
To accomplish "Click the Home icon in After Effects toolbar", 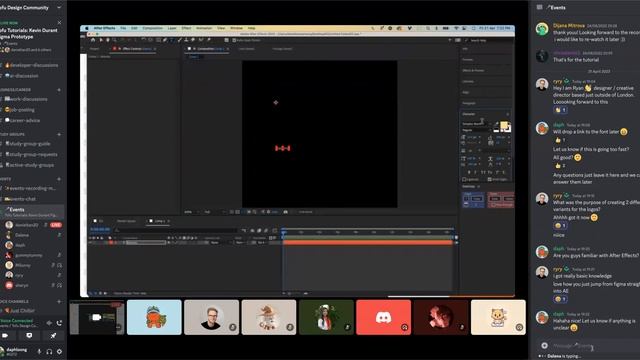I will 93,40.
